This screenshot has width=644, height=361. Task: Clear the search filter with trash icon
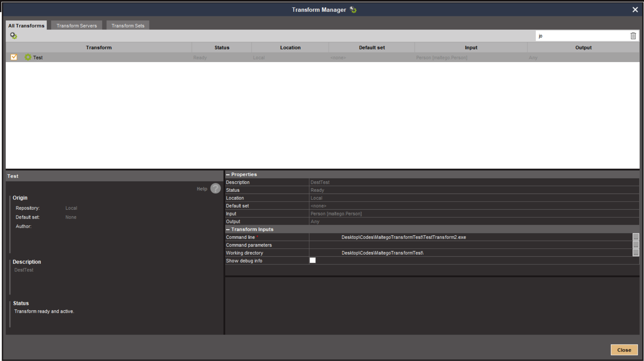(x=633, y=36)
